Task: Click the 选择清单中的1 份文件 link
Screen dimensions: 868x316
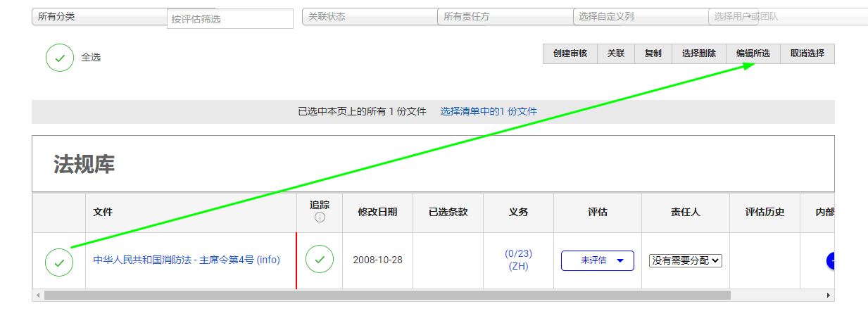Action: 488,111
